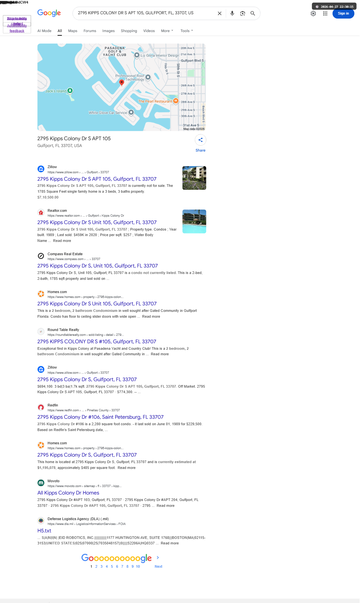Start voice search with microphone icon
The width and height of the screenshot is (364, 603).
232,13
